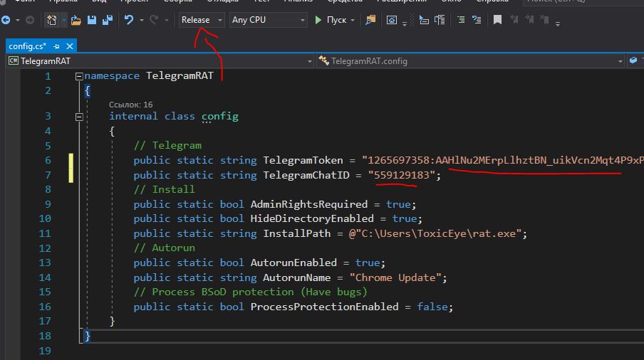
Task: Click the '// Autorun' comment
Action: 165,248
